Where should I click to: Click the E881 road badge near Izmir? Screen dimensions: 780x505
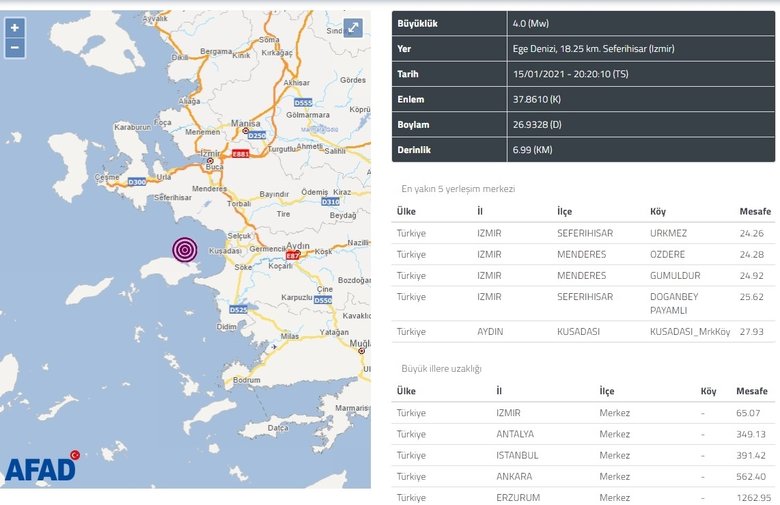[241, 154]
